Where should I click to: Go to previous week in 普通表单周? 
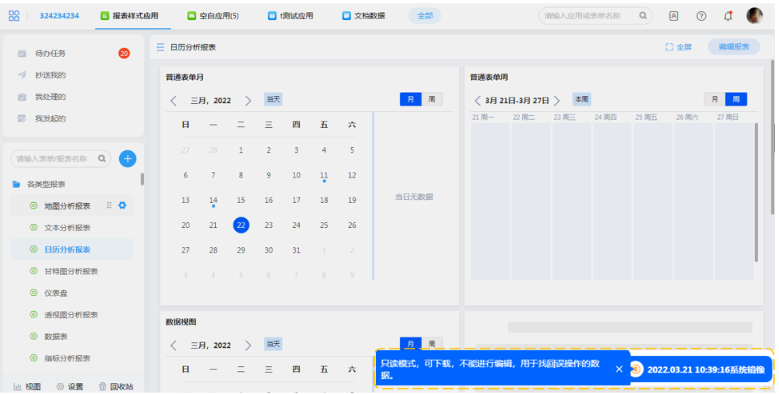[477, 101]
